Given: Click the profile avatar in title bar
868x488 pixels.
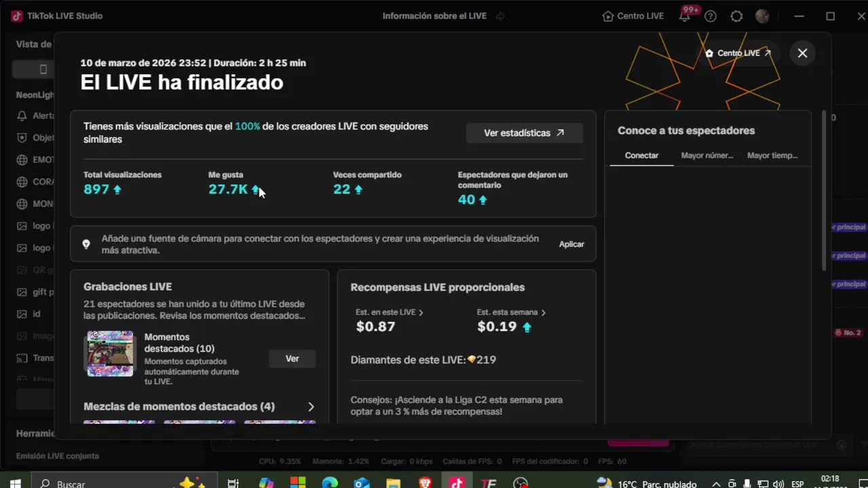Looking at the screenshot, I should (x=762, y=16).
